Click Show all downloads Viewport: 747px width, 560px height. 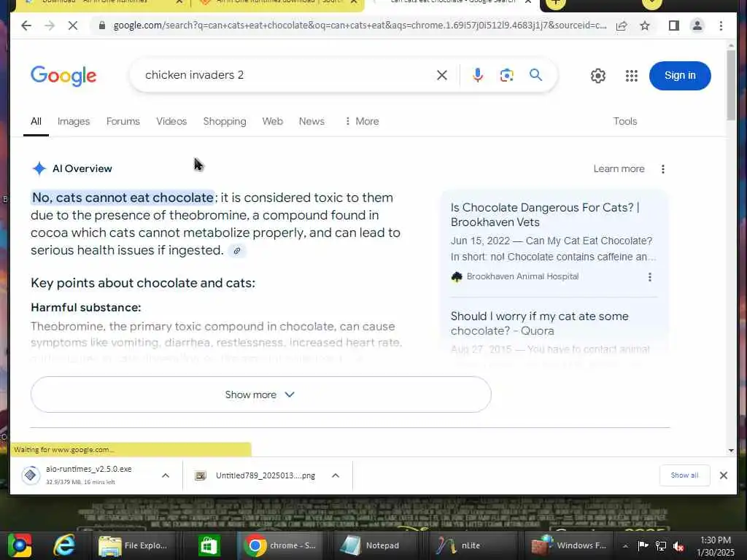[684, 475]
